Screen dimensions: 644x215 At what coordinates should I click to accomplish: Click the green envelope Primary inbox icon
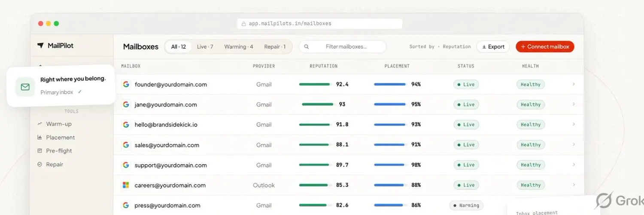(x=25, y=87)
